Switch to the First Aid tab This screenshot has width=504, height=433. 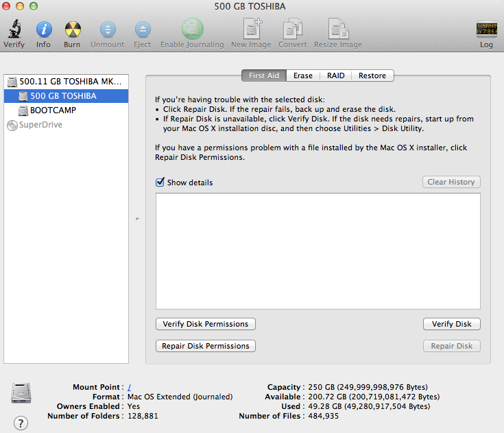point(264,75)
